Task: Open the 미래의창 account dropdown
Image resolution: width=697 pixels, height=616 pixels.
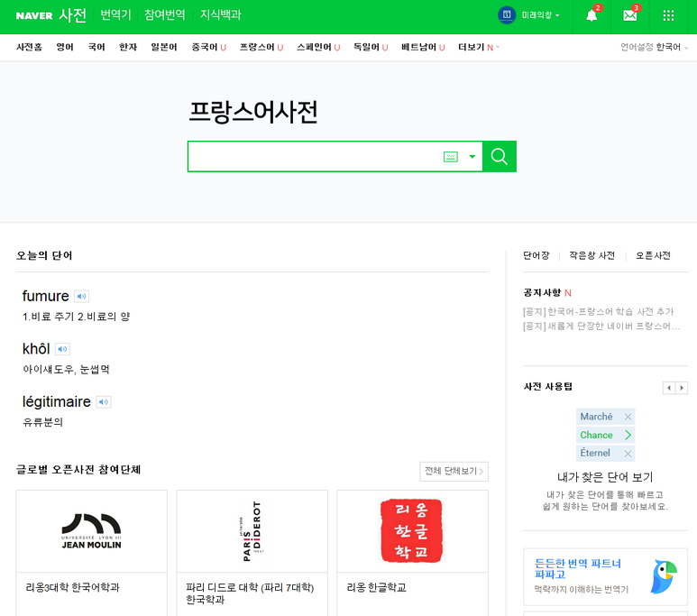Action: pos(540,15)
